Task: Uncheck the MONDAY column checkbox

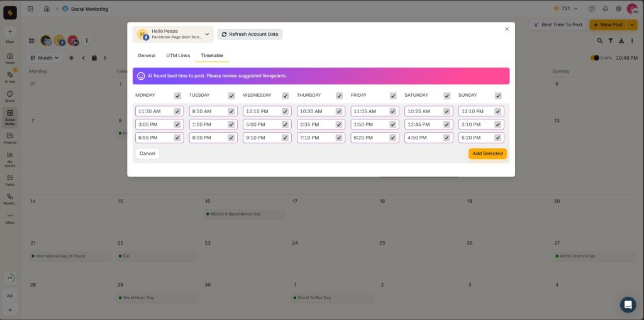Action: coord(177,96)
